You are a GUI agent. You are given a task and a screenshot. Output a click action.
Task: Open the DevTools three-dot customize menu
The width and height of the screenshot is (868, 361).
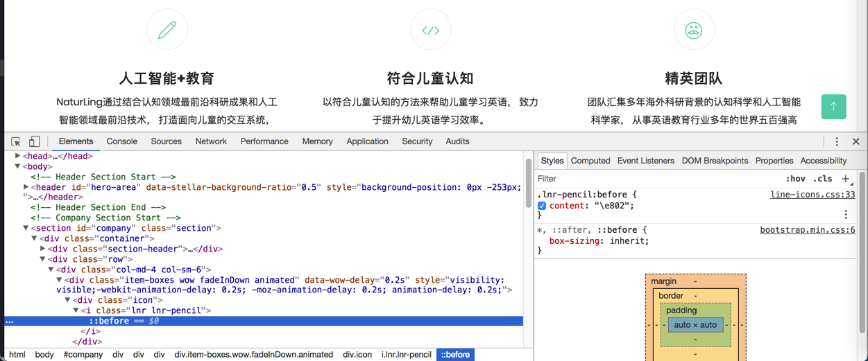click(x=837, y=141)
